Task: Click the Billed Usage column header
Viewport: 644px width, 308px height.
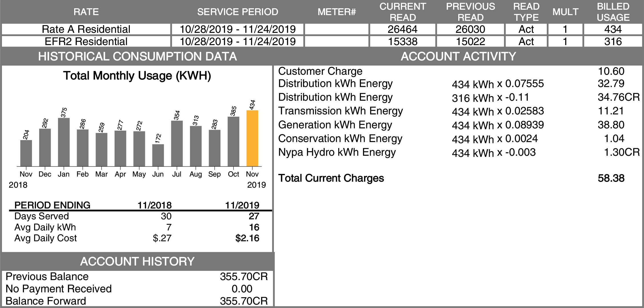Action: pyautogui.click(x=613, y=12)
